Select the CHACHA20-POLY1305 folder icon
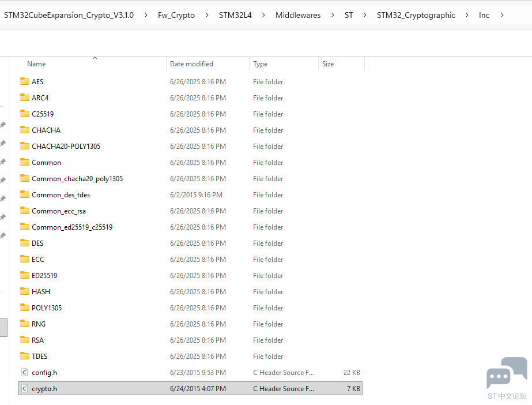 tap(24, 146)
